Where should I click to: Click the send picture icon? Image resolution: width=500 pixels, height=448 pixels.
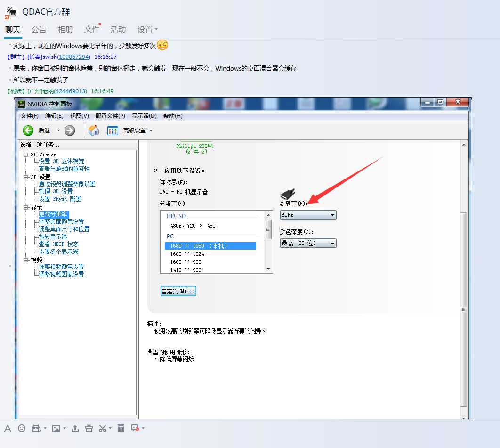click(x=56, y=428)
